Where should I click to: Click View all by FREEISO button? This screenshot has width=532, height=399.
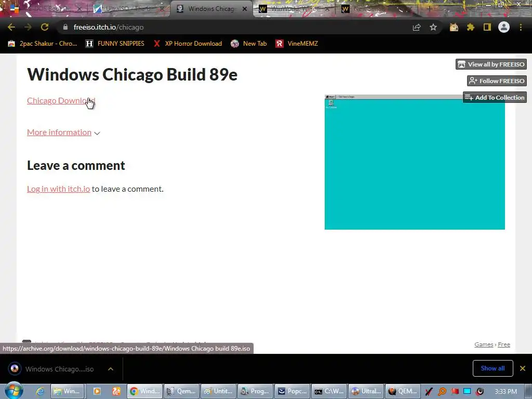point(491,64)
